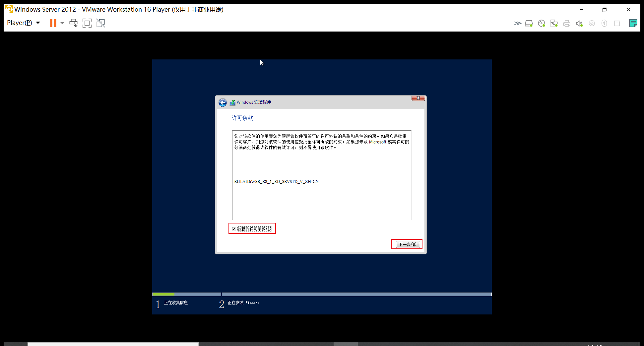The height and width of the screenshot is (346, 644).
Task: Send Ctrl+Alt+Del to the virtual machine
Action: tap(73, 23)
